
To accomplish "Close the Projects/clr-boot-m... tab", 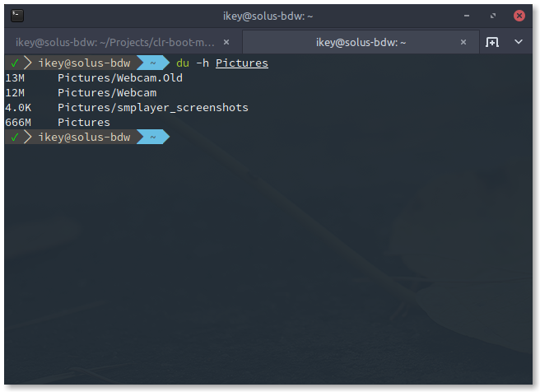I will [x=226, y=42].
